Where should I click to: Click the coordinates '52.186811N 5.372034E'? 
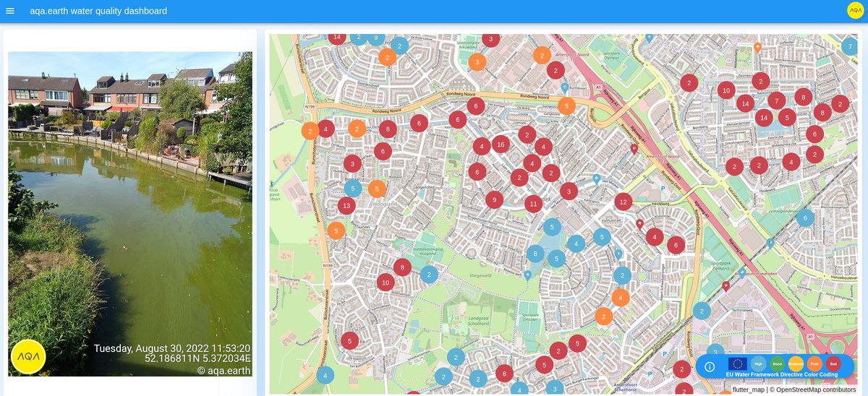point(197,359)
